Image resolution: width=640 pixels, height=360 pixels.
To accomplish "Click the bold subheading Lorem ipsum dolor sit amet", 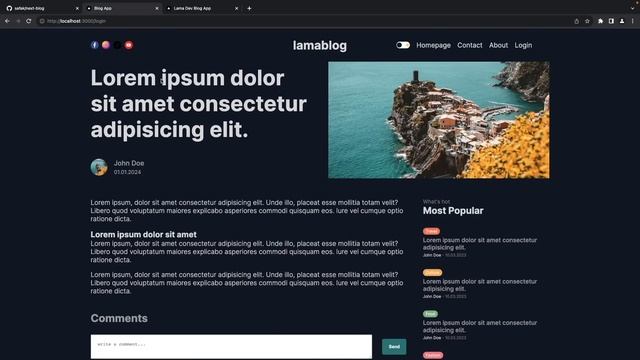I will click(x=144, y=235).
